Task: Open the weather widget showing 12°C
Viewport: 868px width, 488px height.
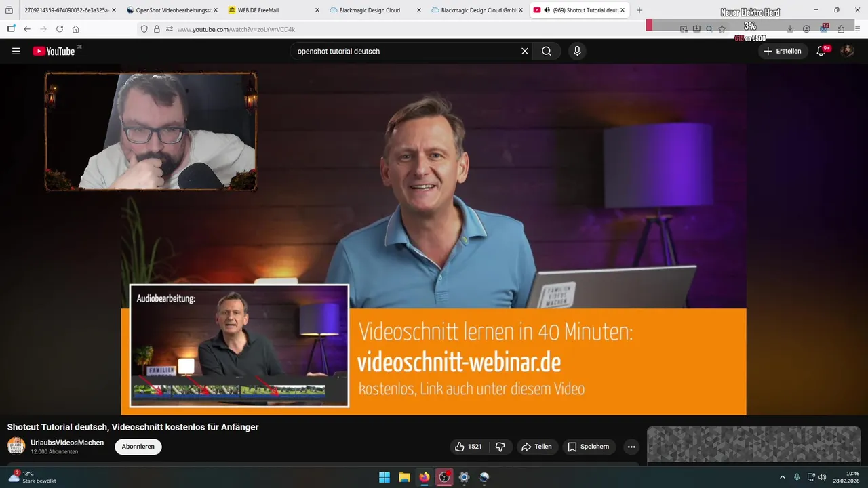Action: coord(32,476)
